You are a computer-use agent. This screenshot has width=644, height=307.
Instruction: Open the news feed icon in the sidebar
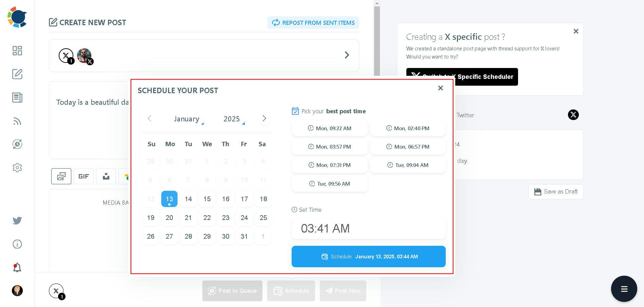(x=17, y=98)
